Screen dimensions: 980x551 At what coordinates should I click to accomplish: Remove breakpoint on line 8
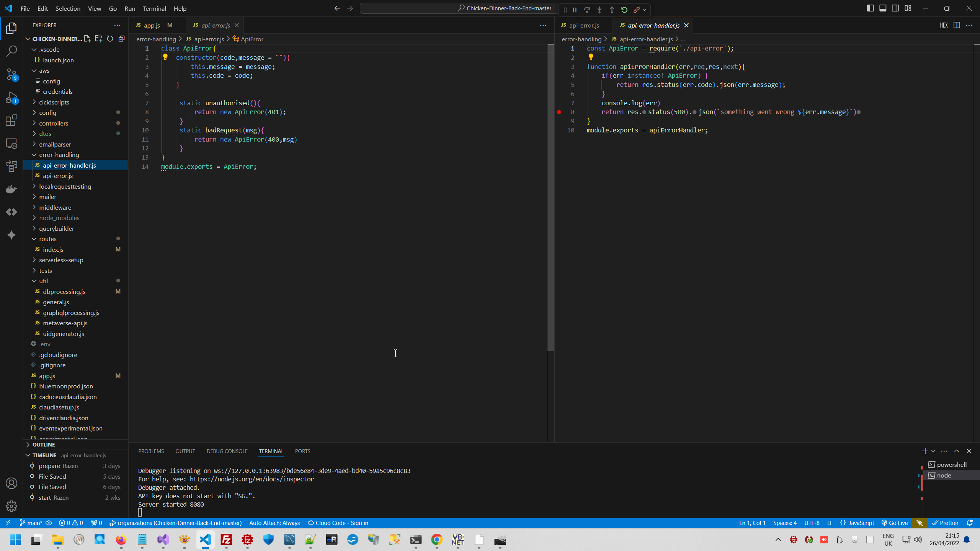coord(559,112)
